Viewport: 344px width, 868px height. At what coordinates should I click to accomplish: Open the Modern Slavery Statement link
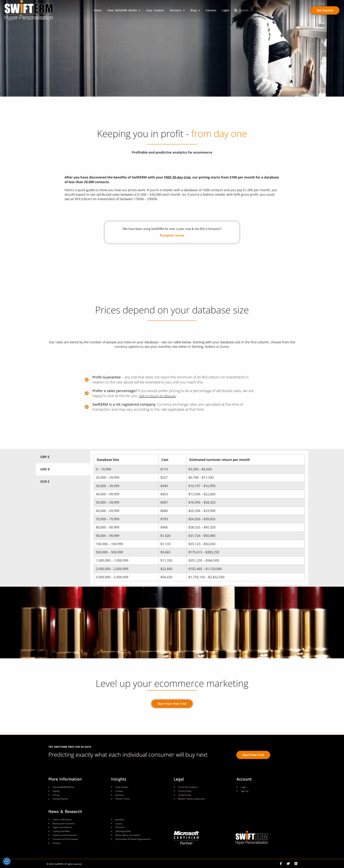click(x=191, y=799)
